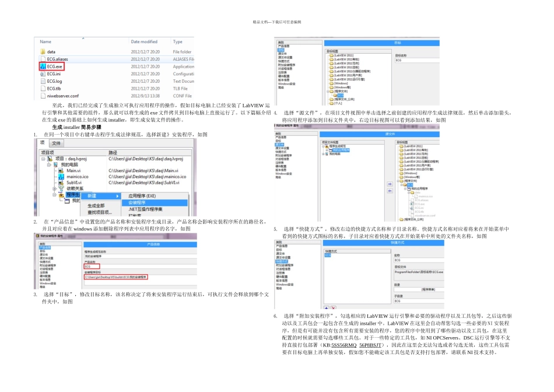Switch to the 文件 tab in project window
The height and width of the screenshot is (392, 554).
click(56, 143)
